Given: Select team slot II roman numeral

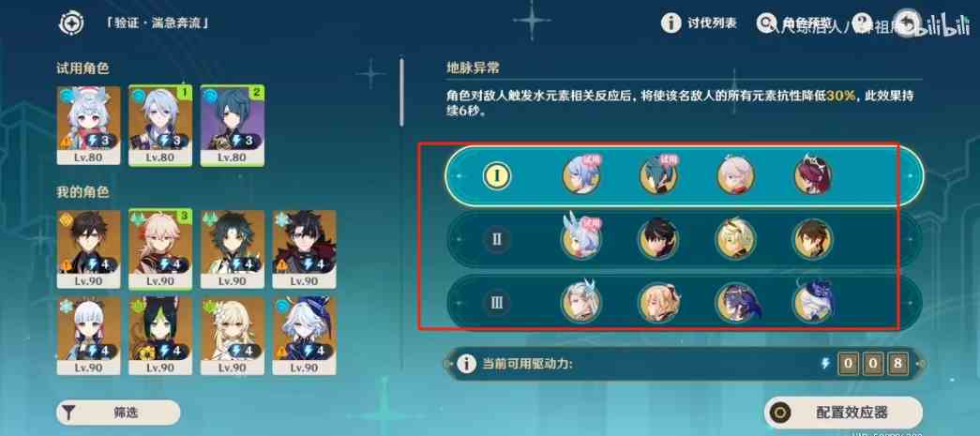Looking at the screenshot, I should [497, 239].
